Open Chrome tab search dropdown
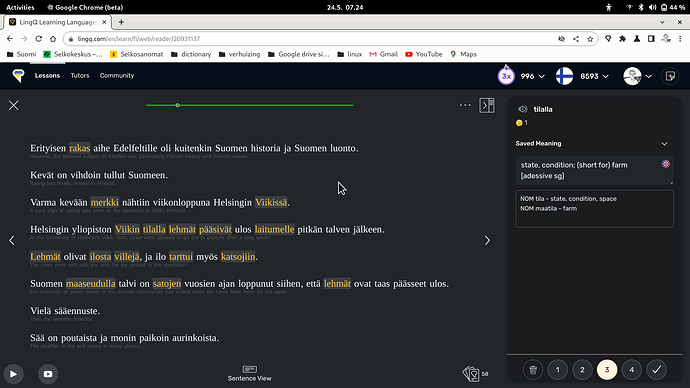The height and width of the screenshot is (388, 690). click(x=662, y=22)
